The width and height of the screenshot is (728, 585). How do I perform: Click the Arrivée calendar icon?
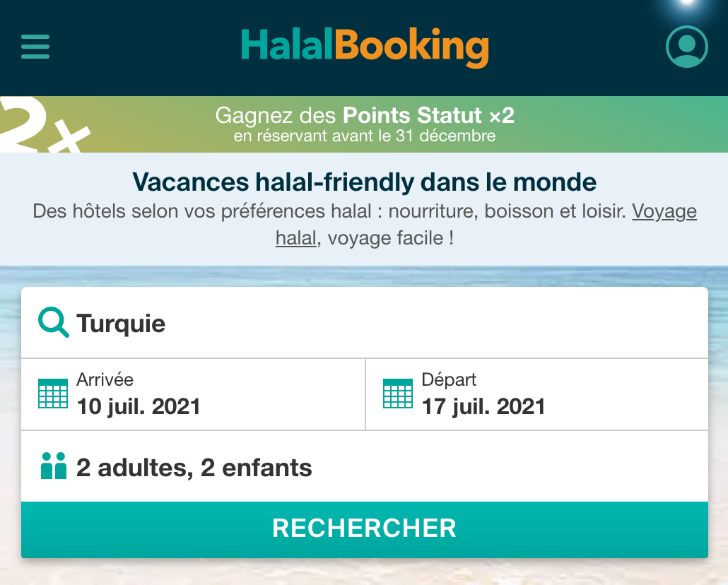click(53, 394)
